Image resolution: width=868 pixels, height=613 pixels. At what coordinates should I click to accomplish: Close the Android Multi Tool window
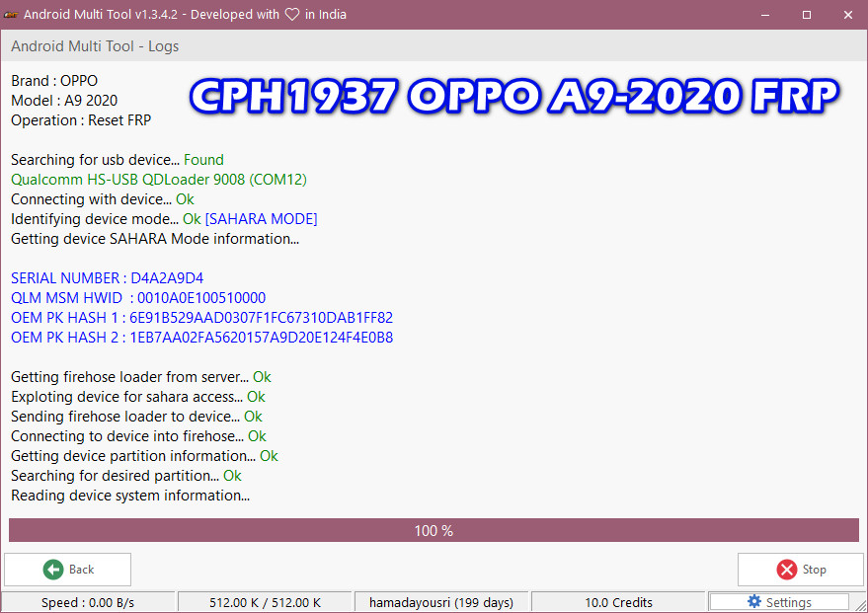pos(848,15)
